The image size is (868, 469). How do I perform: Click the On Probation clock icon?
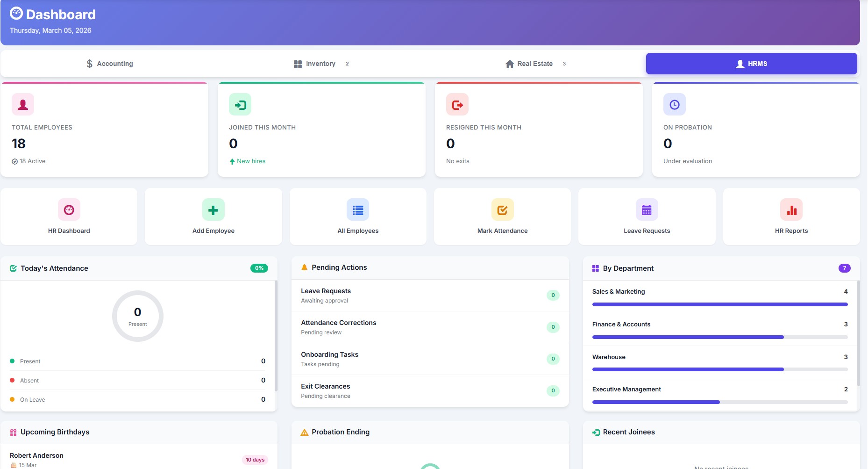pos(674,104)
